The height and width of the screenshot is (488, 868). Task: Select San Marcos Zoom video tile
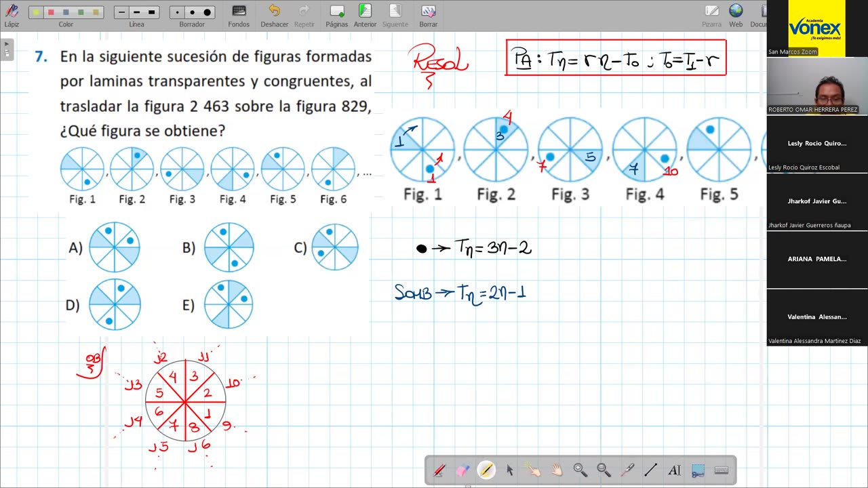[x=816, y=28]
